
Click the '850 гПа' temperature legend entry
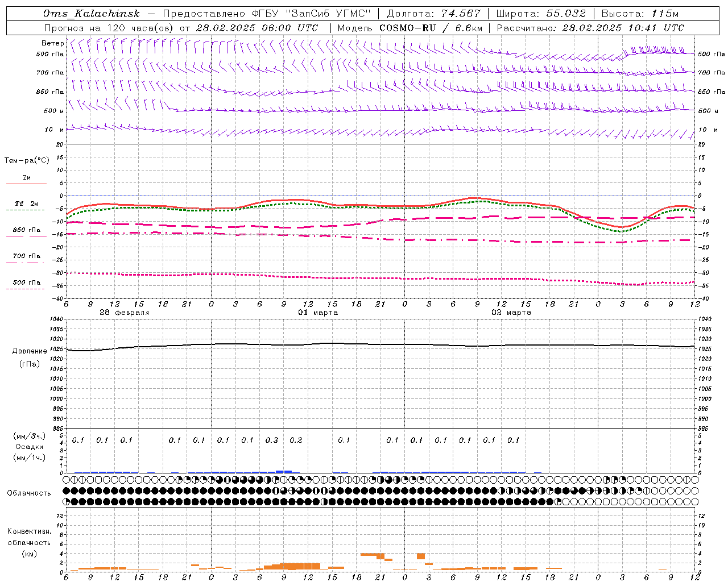[27, 230]
